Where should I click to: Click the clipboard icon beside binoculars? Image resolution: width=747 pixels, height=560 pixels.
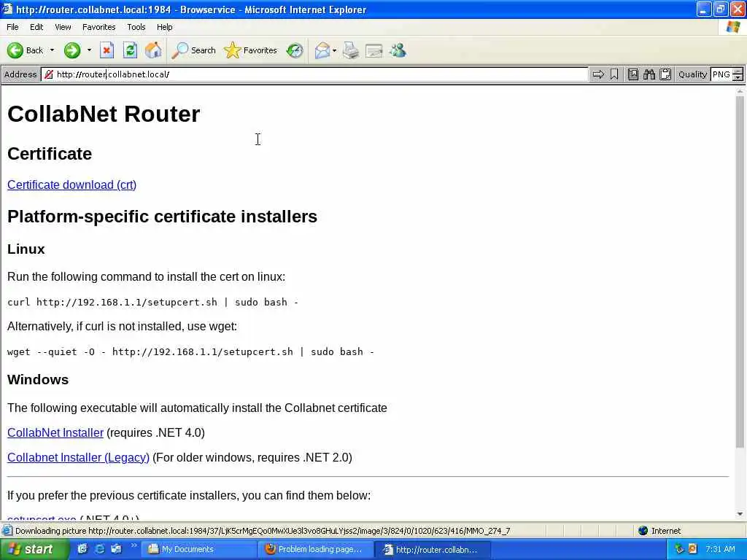[x=665, y=74]
